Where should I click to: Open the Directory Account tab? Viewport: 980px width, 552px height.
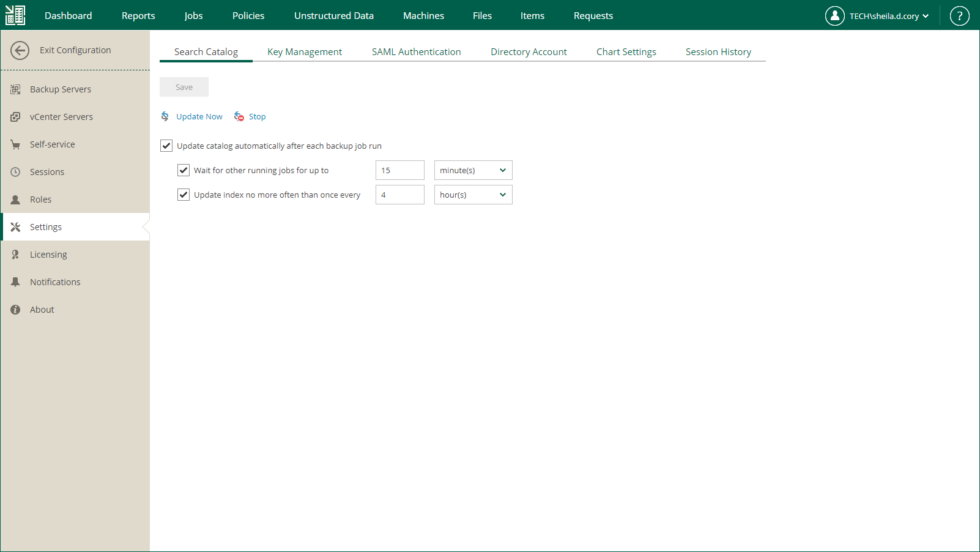click(529, 52)
